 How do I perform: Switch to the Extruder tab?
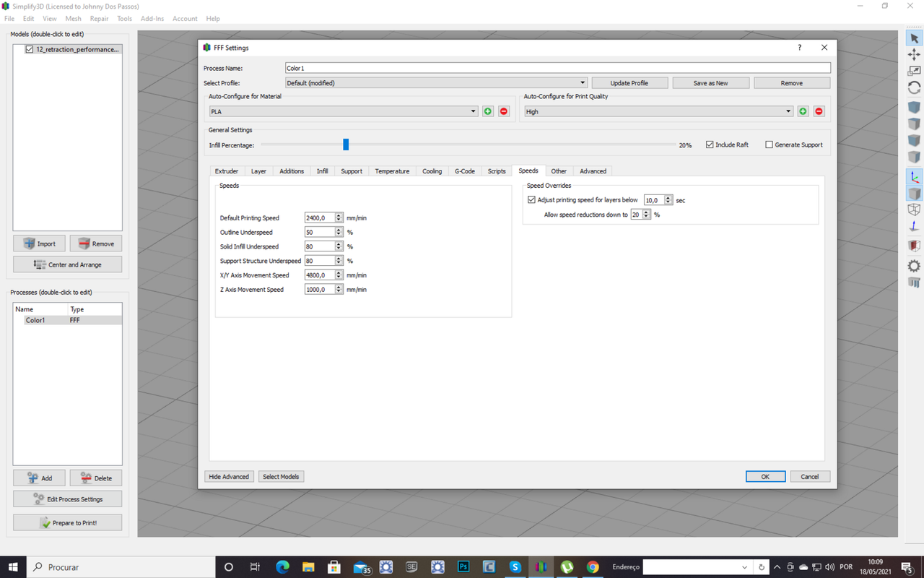click(227, 171)
